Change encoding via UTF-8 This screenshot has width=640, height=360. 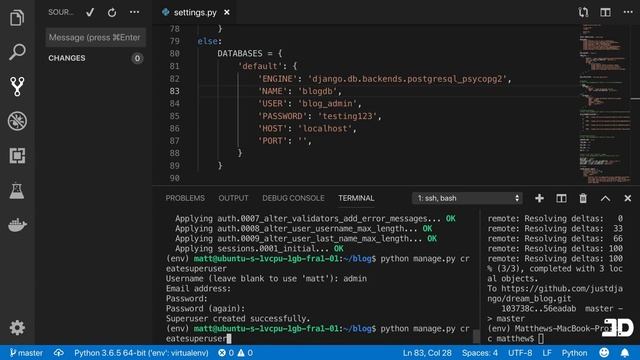(x=520, y=353)
